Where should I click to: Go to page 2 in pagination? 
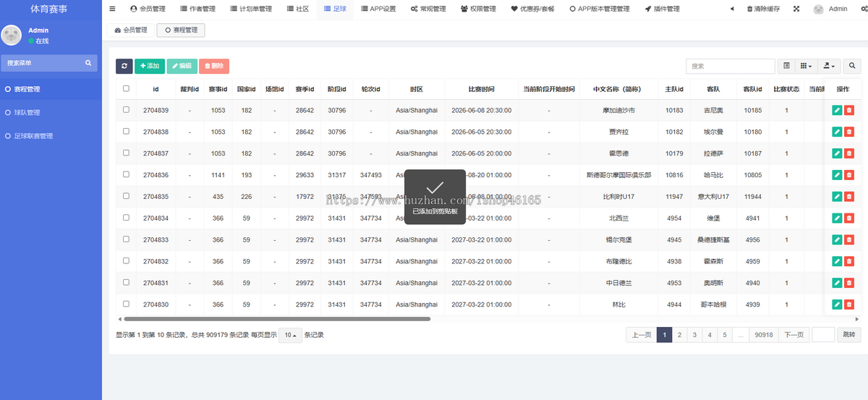tap(680, 335)
